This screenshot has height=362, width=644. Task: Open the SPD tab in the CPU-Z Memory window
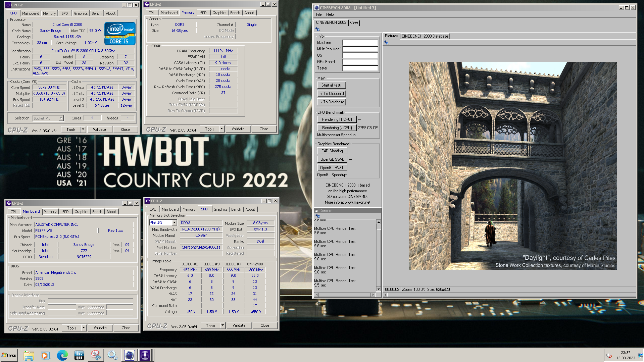203,13
